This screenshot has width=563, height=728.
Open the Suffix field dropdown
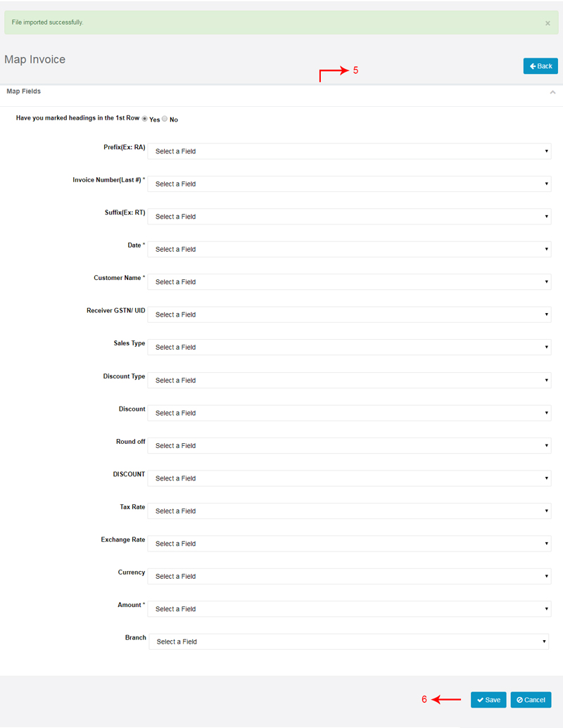[x=349, y=217]
